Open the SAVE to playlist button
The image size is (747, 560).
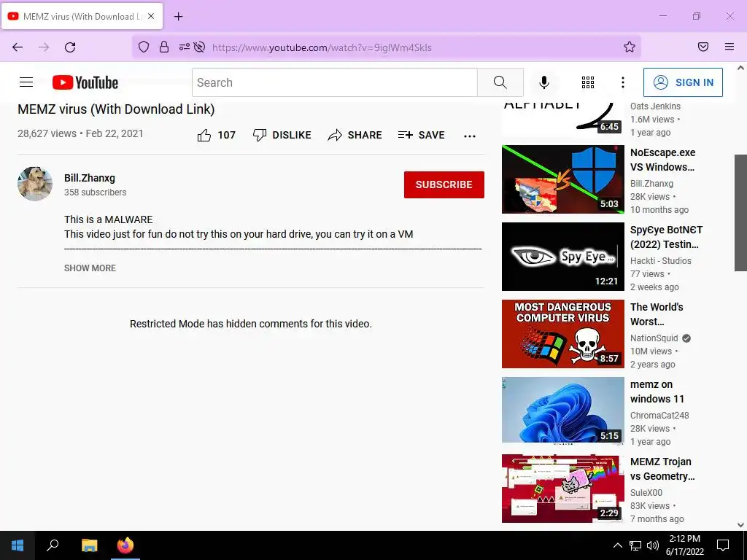pos(421,135)
